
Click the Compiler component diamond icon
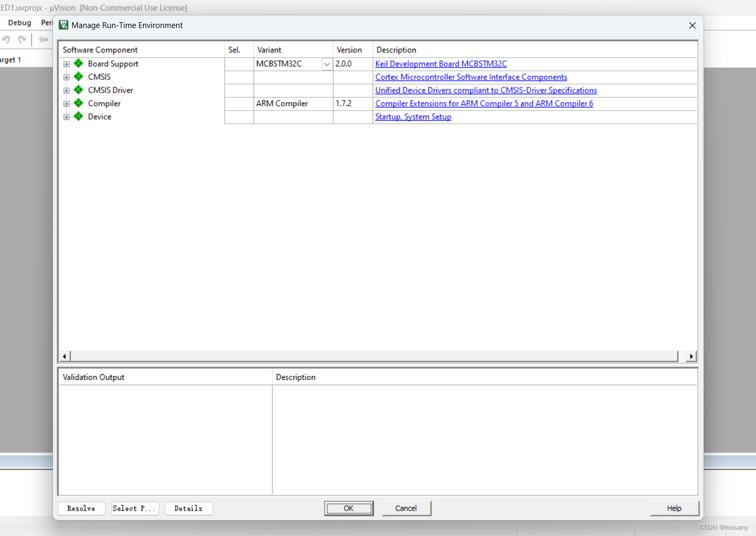pos(78,103)
